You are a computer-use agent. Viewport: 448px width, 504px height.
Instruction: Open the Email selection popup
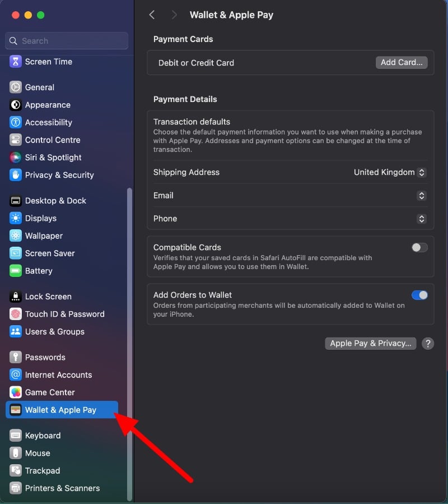pyautogui.click(x=422, y=196)
